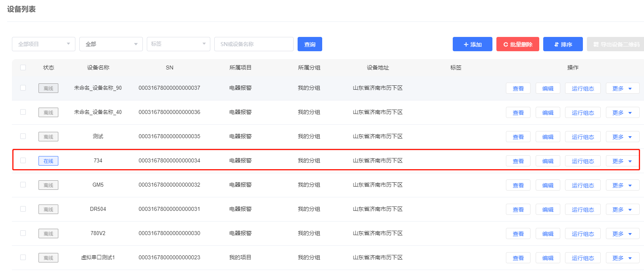644x272 pixels.
Task: Click the 添加 (add) plus button
Action: [x=472, y=44]
